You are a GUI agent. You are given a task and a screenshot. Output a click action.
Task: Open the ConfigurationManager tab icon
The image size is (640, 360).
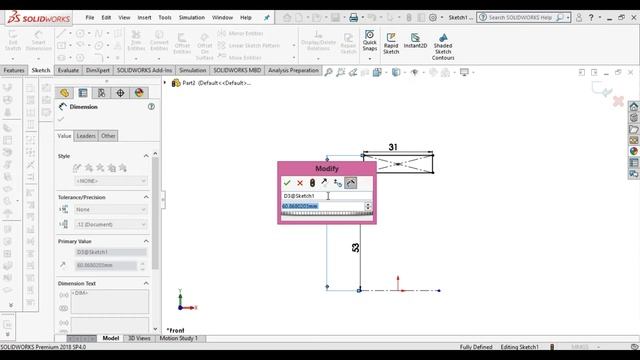(x=101, y=93)
